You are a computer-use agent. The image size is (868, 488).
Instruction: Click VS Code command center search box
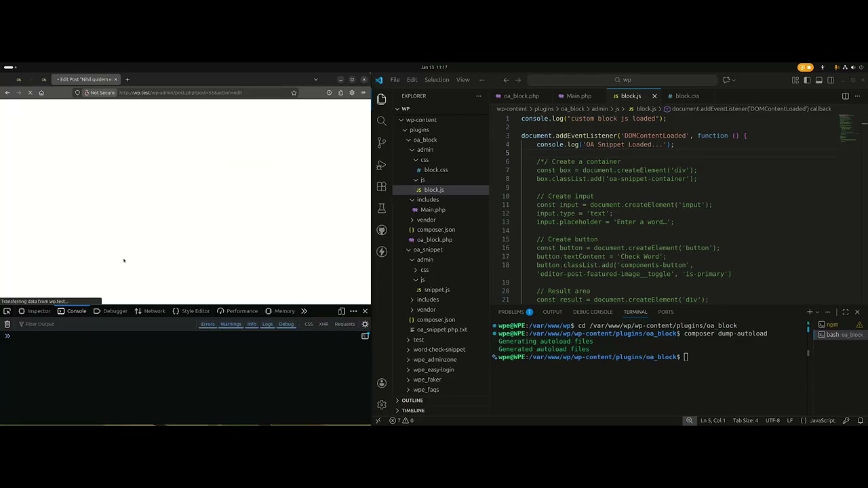622,80
